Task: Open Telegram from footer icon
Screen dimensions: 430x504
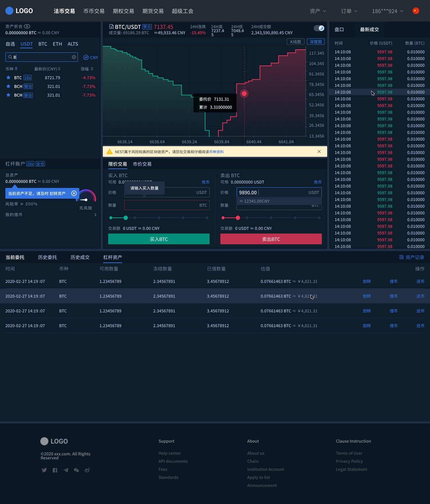Action: click(66, 470)
